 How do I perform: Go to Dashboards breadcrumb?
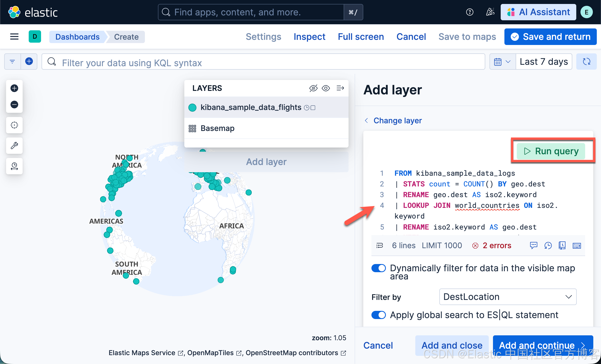tap(77, 37)
